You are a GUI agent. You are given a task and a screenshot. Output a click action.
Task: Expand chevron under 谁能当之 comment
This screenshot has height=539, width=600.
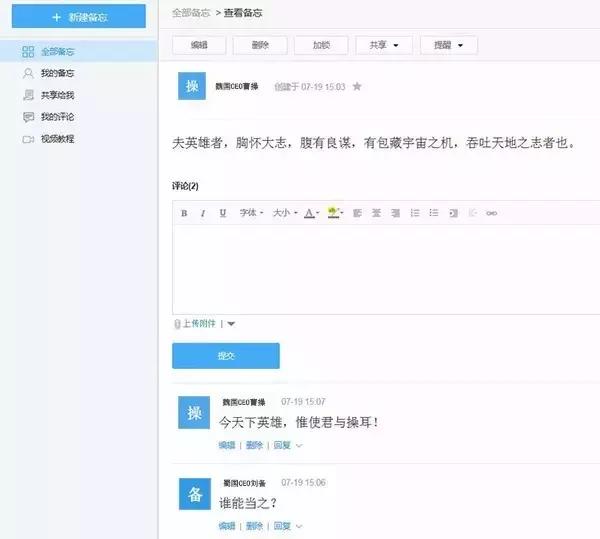[299, 527]
